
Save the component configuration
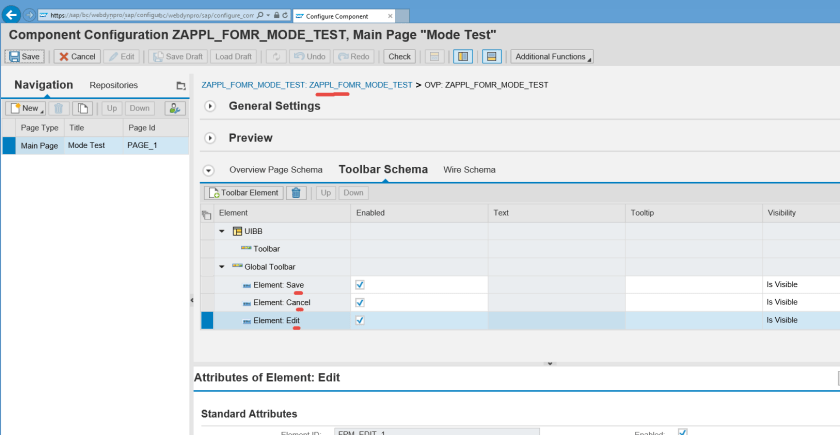coord(25,56)
